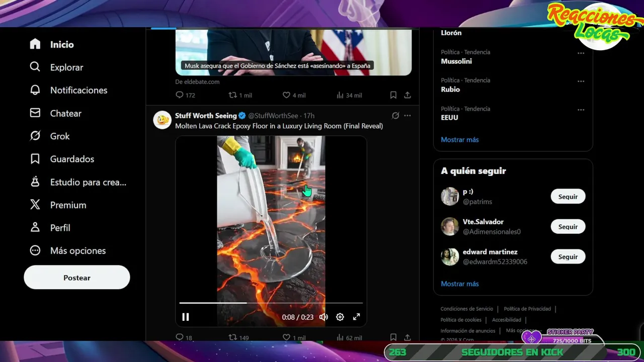Open the Premium X logo icon
The width and height of the screenshot is (644, 362).
35,205
